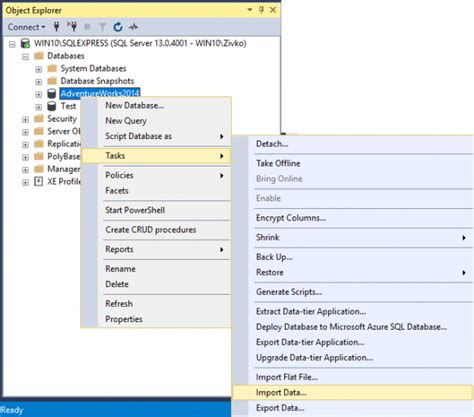This screenshot has height=417, width=474.
Task: Open Properties from context menu
Action: point(156,319)
